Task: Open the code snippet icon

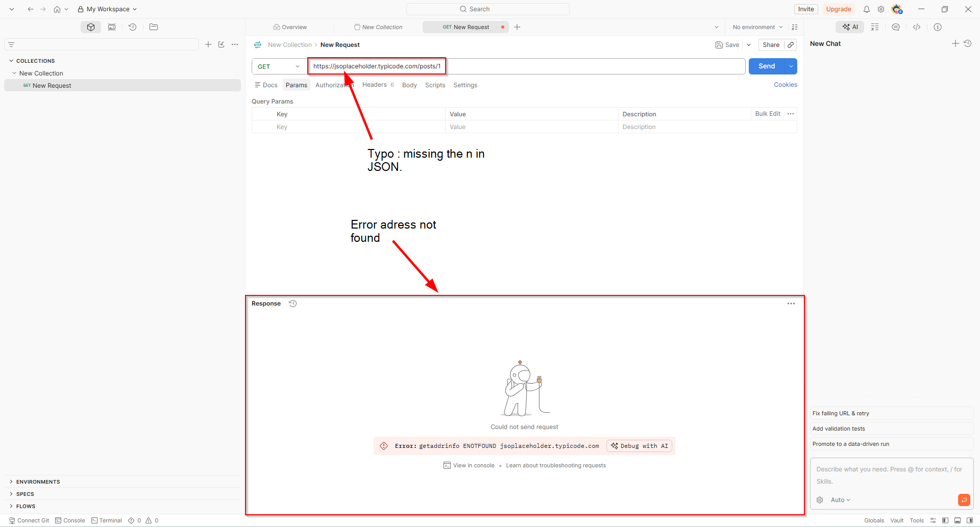Action: click(917, 27)
